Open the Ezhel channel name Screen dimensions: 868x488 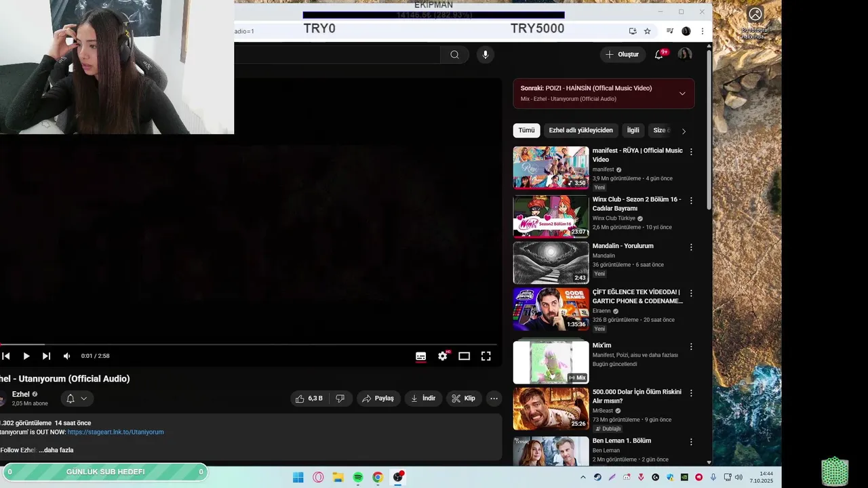21,394
